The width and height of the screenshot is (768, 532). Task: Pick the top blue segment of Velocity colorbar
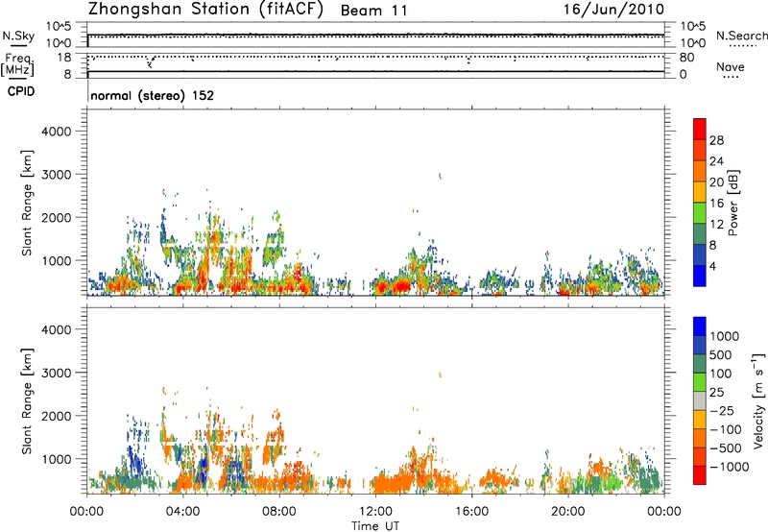(700, 326)
